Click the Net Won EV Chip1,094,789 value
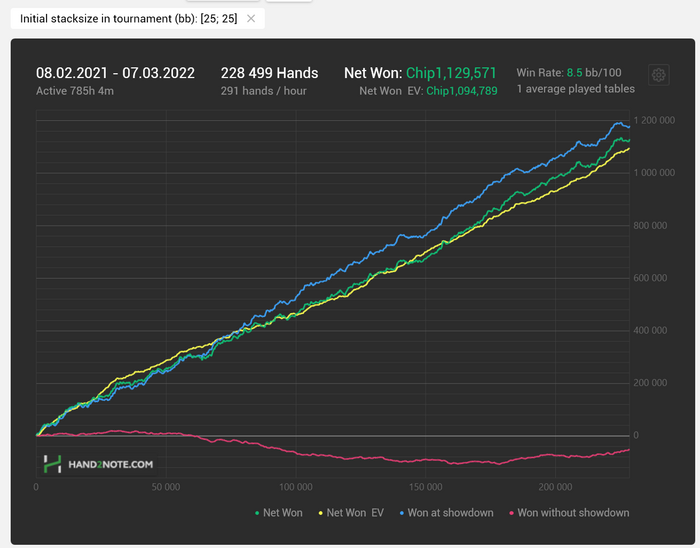Screen dimensions: 700x548 point(462,91)
